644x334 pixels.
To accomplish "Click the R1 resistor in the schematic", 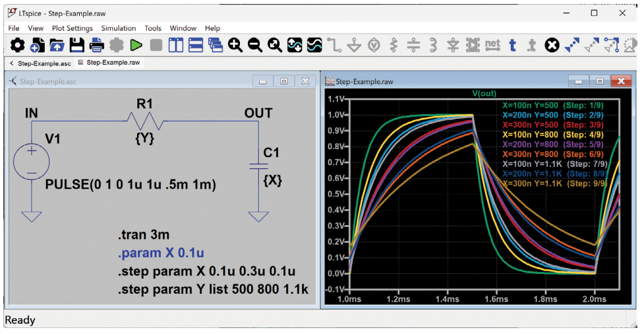I will 145,121.
